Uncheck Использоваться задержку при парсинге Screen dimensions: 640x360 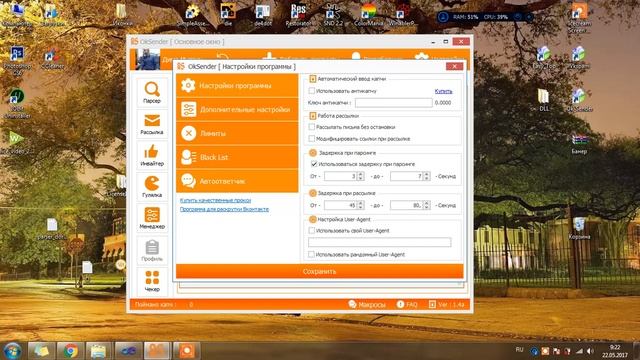click(314, 164)
